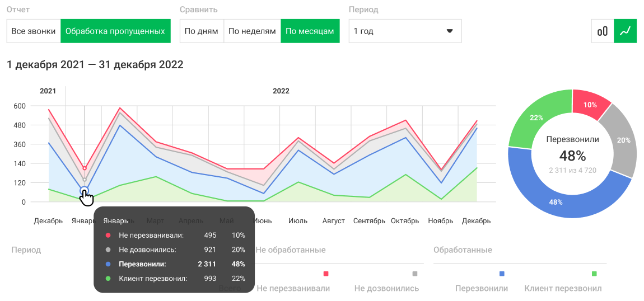The width and height of the screenshot is (644, 301).
Task: Click blue square above Перезвонили column
Action: (502, 274)
